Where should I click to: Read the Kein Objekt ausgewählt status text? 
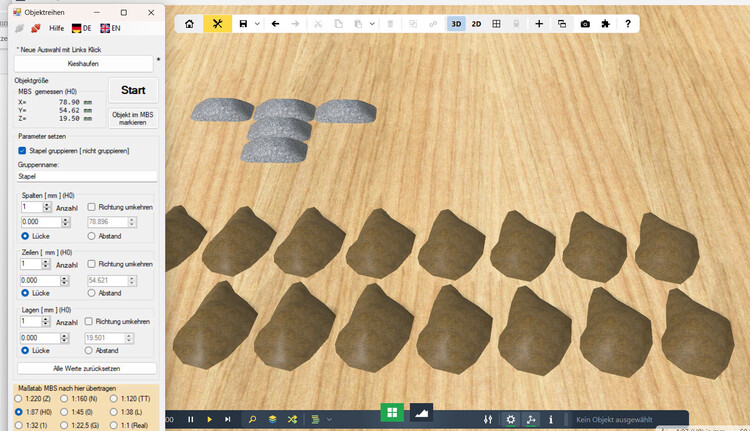click(614, 420)
